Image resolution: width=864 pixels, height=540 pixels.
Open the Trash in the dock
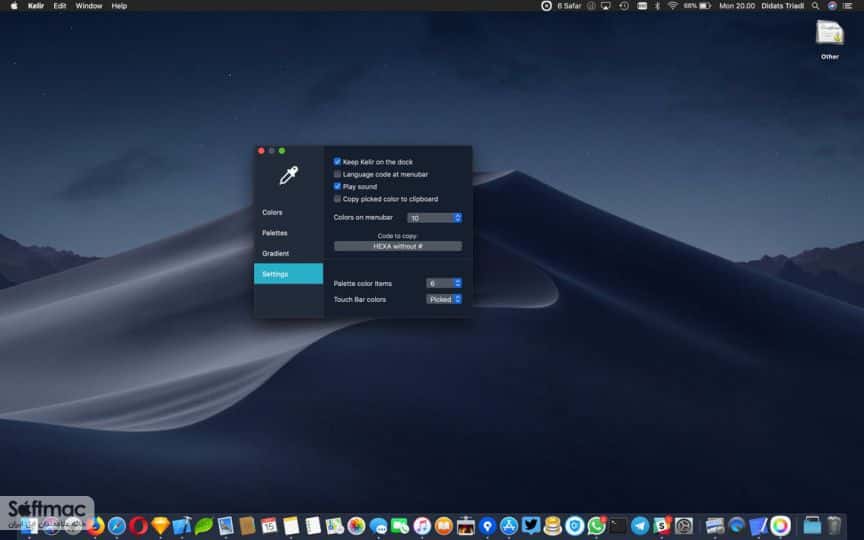(834, 526)
